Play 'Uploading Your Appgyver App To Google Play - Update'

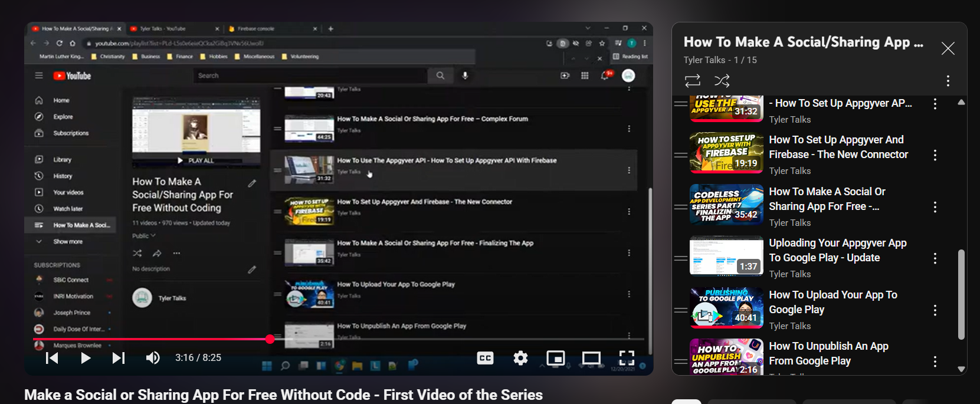click(838, 250)
